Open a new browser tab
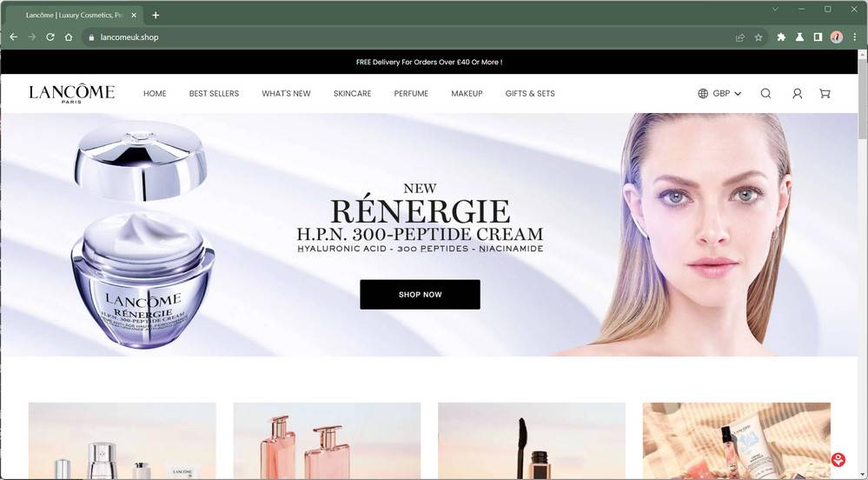The height and width of the screenshot is (480, 868). [156, 15]
